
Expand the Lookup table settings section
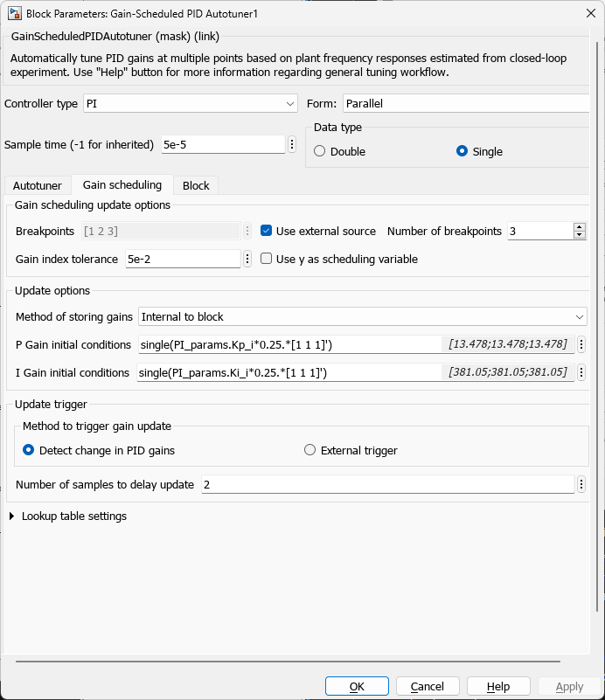click(11, 516)
